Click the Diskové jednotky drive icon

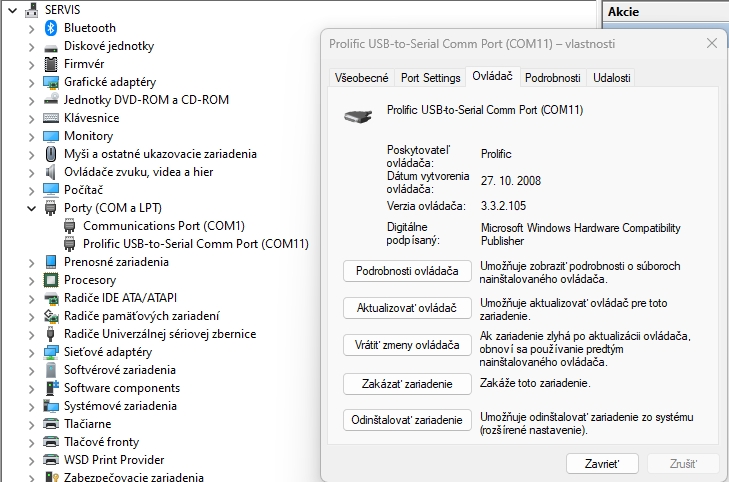coord(51,47)
